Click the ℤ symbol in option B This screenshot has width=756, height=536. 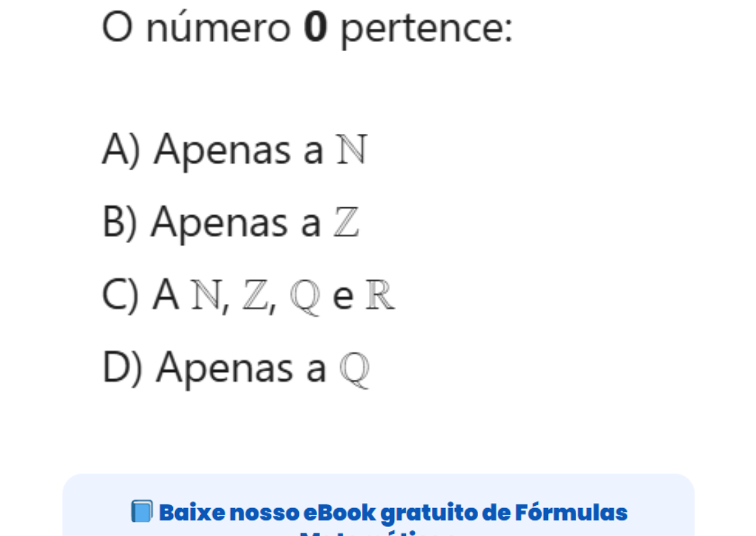tap(347, 223)
